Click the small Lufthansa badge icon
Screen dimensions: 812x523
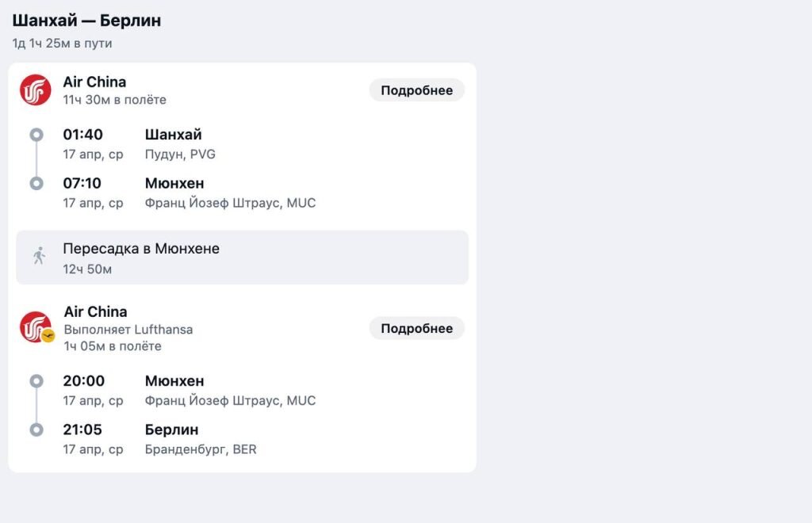click(48, 336)
